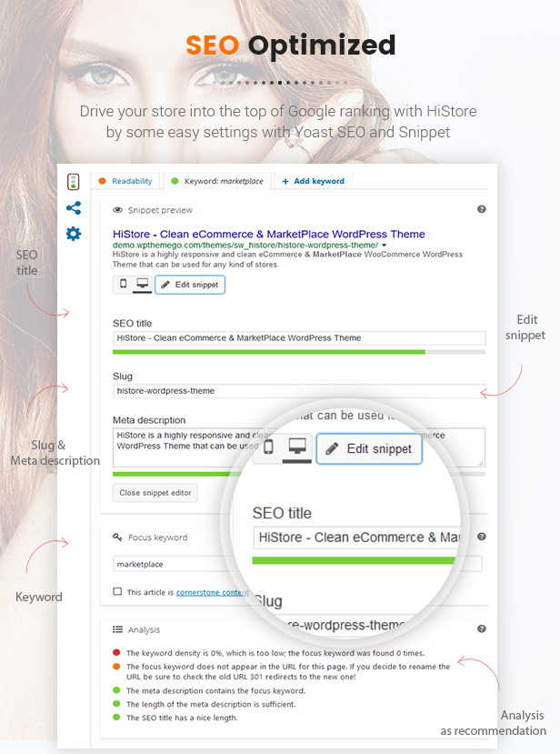
Task: Click the magnified SEO title input field
Action: [x=356, y=538]
